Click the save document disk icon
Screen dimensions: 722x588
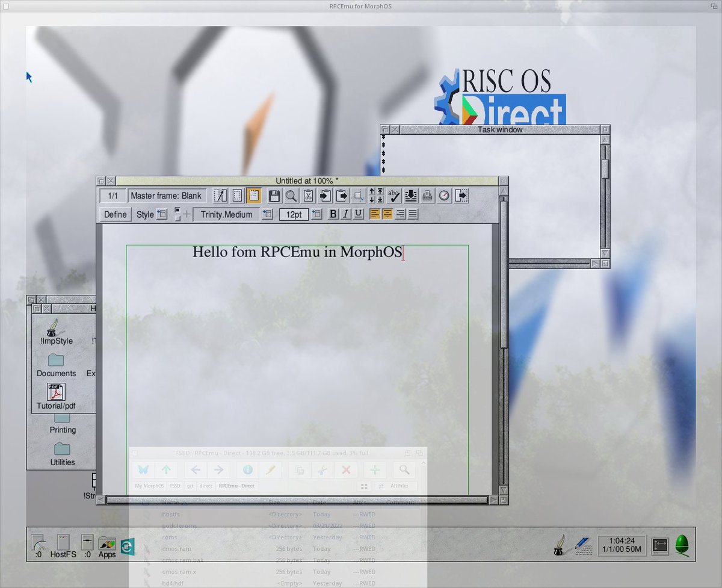[274, 196]
